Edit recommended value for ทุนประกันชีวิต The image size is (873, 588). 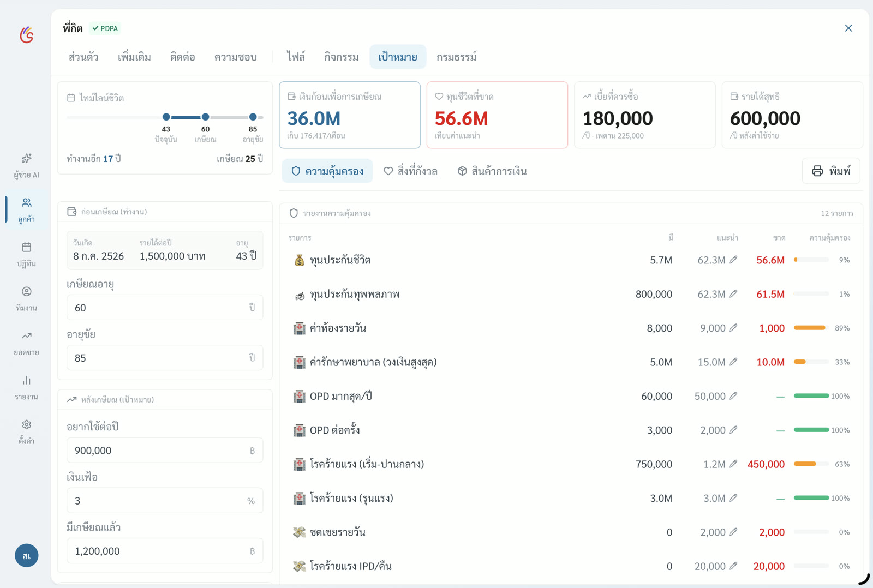pos(733,260)
